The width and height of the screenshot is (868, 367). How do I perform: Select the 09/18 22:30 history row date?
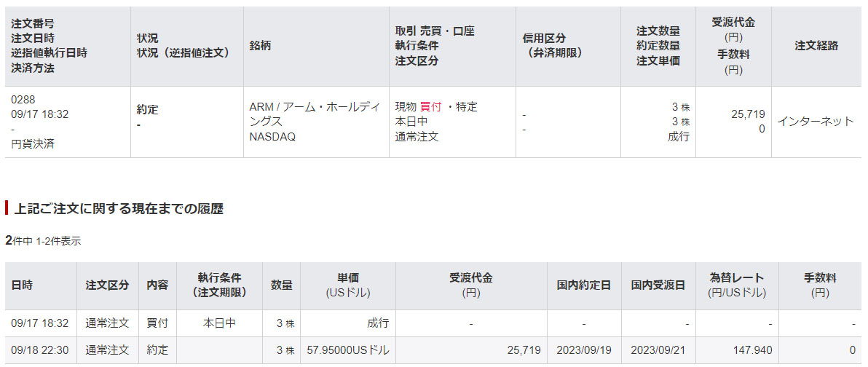tap(40, 350)
